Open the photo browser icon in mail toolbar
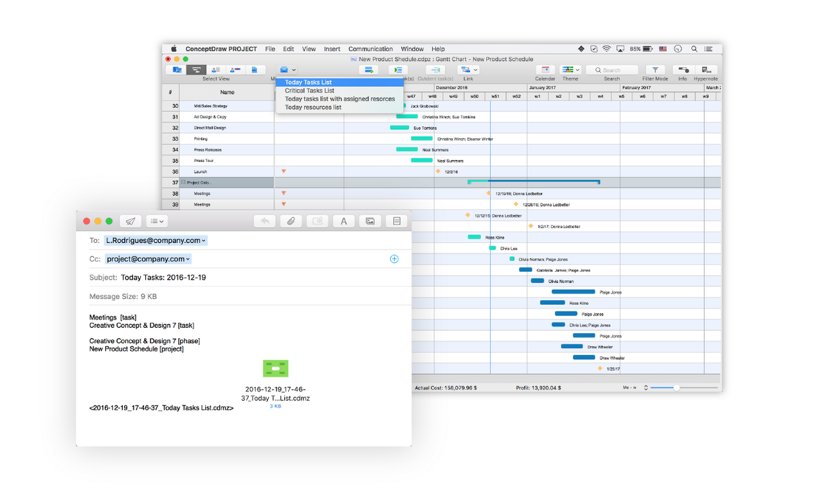Image resolution: width=823 pixels, height=504 pixels. 370,221
